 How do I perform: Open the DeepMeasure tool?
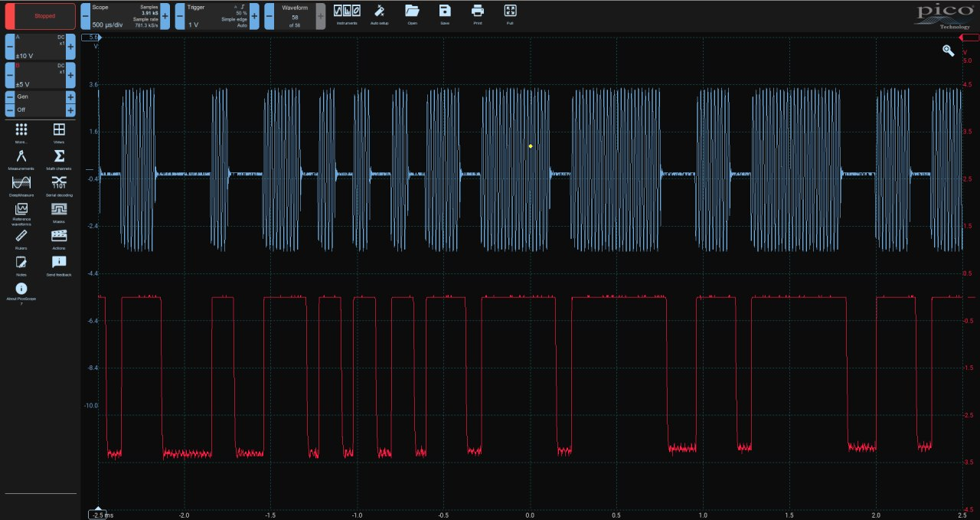coord(21,186)
